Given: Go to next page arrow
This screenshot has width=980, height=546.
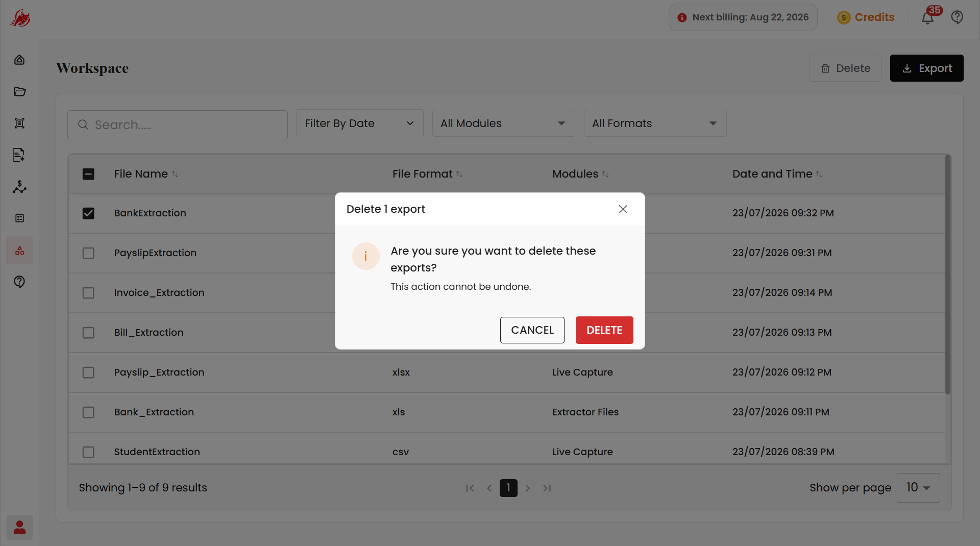Looking at the screenshot, I should click(x=528, y=488).
